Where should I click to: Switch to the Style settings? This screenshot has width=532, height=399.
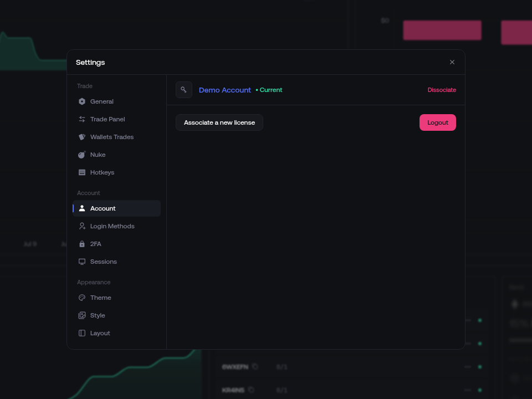pos(116,315)
